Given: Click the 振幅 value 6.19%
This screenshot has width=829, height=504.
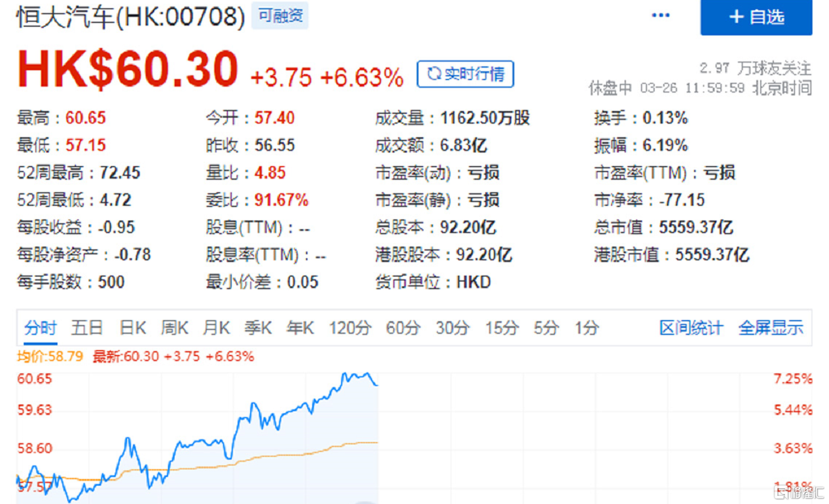Looking at the screenshot, I should click(x=665, y=145).
